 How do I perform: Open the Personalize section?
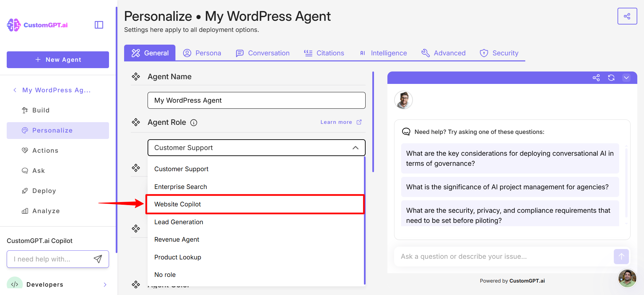coord(58,131)
